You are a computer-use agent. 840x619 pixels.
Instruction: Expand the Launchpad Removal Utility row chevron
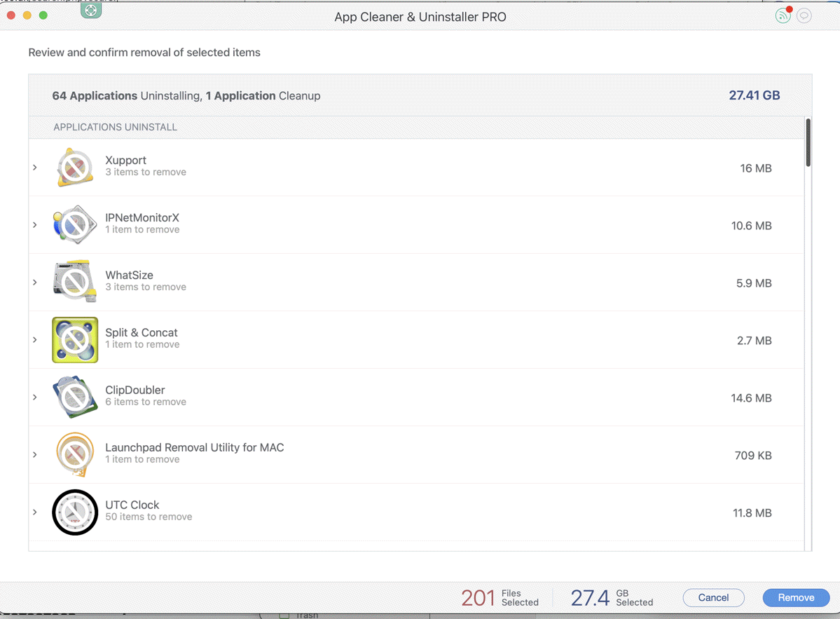(x=35, y=454)
